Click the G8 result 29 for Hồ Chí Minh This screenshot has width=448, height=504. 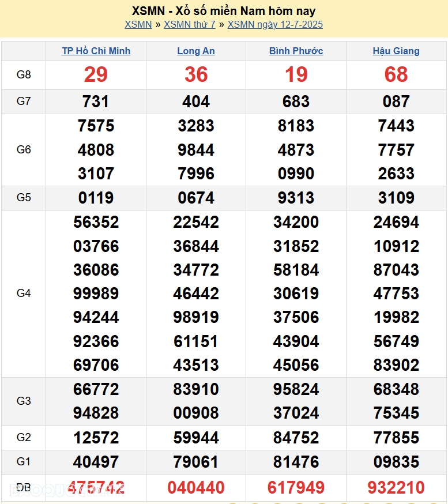pos(96,74)
